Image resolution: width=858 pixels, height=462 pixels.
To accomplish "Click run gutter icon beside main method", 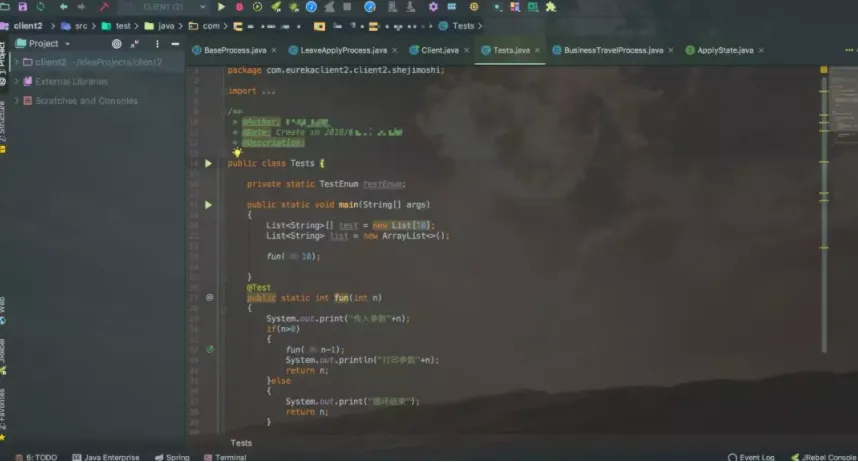I will pyautogui.click(x=208, y=205).
